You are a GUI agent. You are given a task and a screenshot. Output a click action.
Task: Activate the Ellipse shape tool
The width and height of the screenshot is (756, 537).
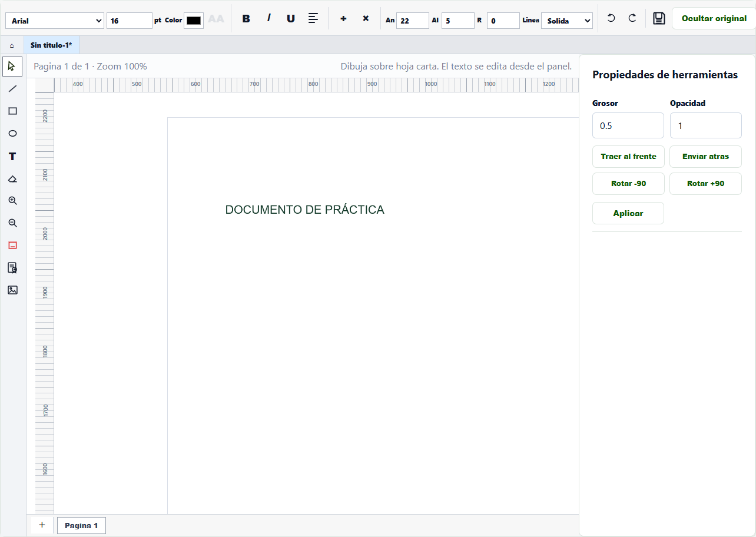click(x=12, y=134)
